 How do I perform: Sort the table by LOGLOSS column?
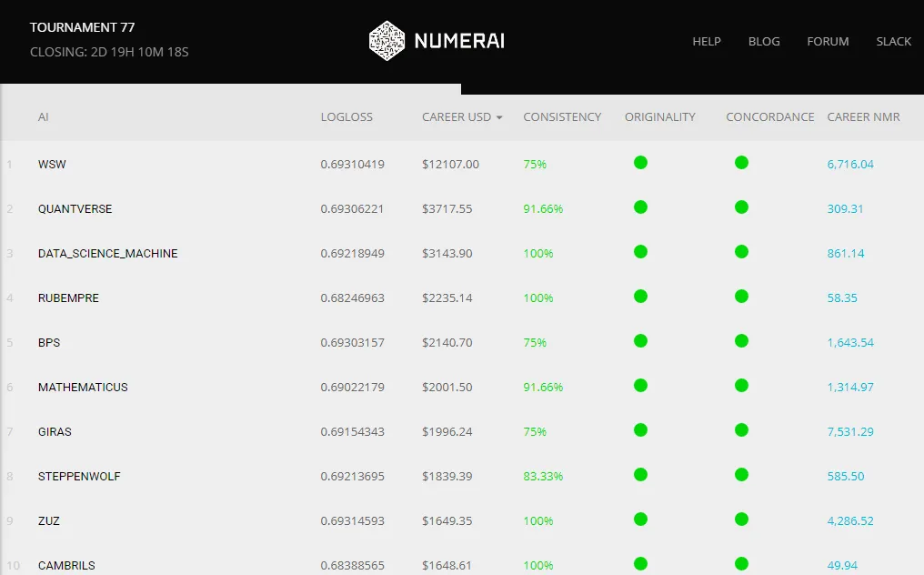(346, 116)
